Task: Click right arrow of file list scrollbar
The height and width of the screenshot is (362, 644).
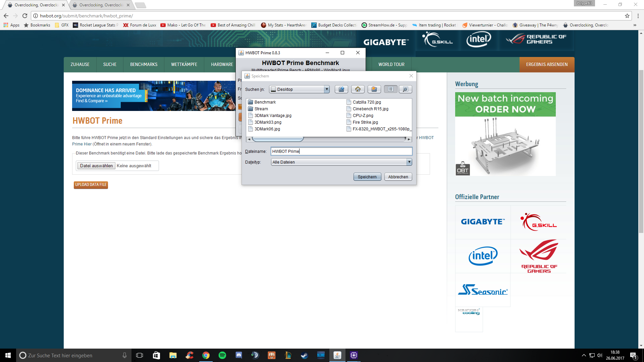Action: point(409,139)
